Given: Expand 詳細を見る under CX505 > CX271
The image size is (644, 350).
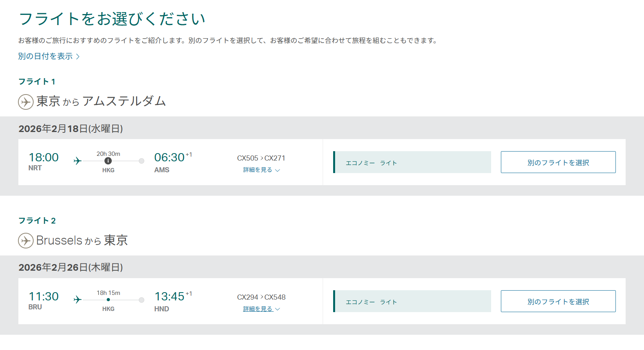Looking at the screenshot, I should (x=261, y=170).
